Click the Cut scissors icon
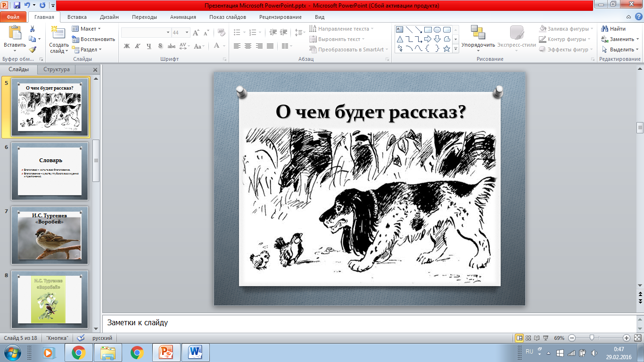Viewport: 644px width, 362px height. pyautogui.click(x=33, y=29)
